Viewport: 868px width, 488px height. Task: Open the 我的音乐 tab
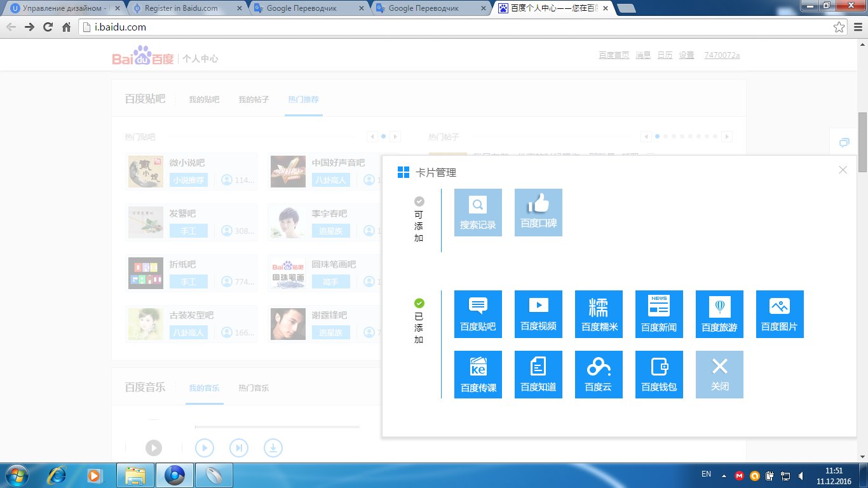pos(204,388)
